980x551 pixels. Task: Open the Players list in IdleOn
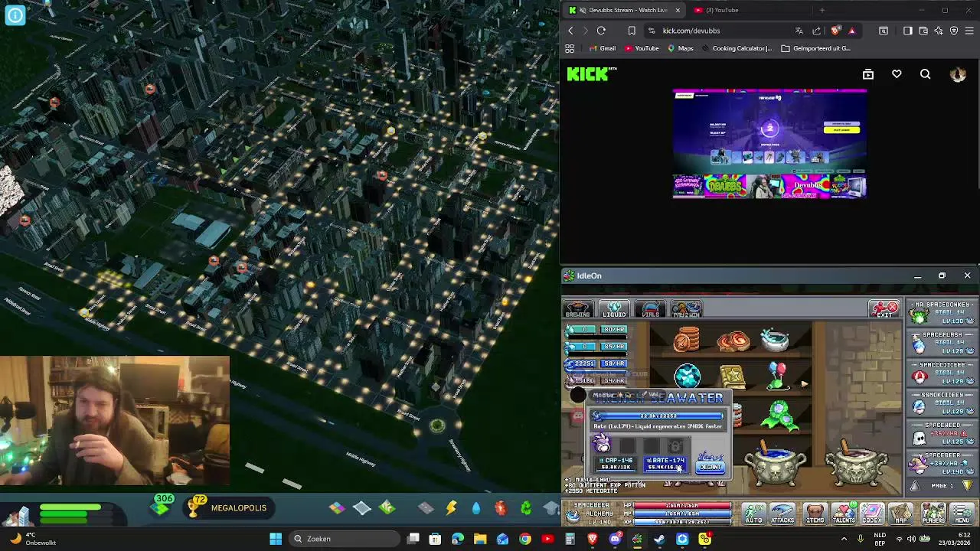933,514
